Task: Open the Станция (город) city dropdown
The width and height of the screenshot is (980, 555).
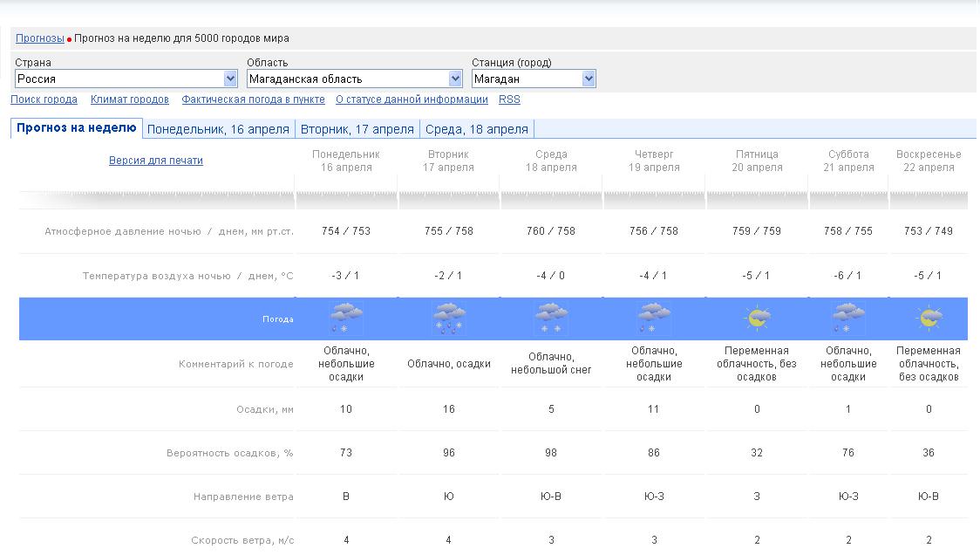Action: point(534,79)
